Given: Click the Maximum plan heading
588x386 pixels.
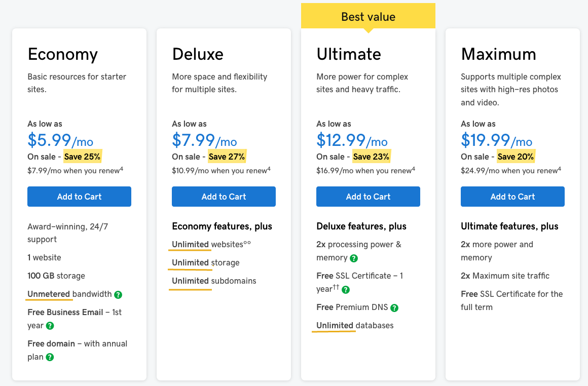Looking at the screenshot, I should click(x=498, y=54).
